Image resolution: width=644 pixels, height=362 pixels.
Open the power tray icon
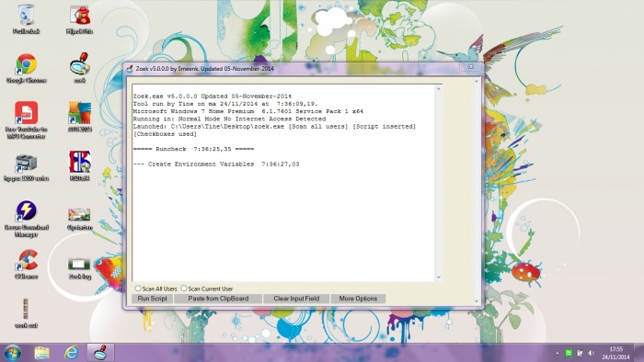point(580,353)
